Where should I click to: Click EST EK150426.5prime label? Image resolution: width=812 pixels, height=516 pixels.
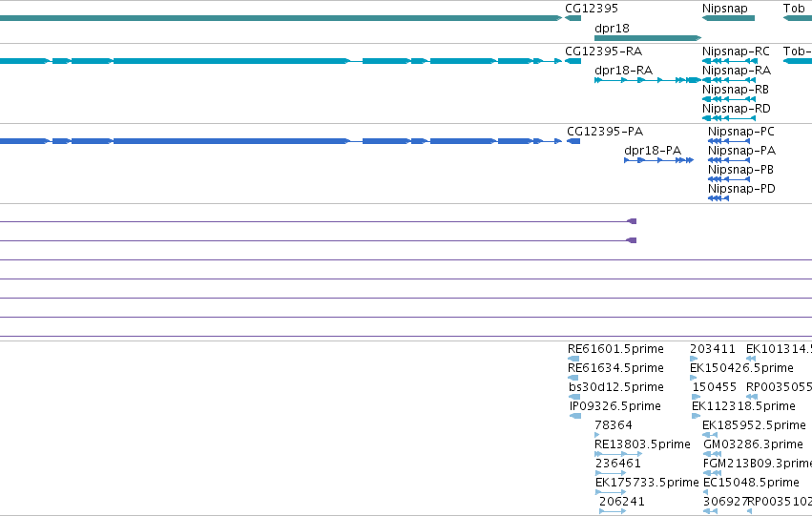[741, 368]
